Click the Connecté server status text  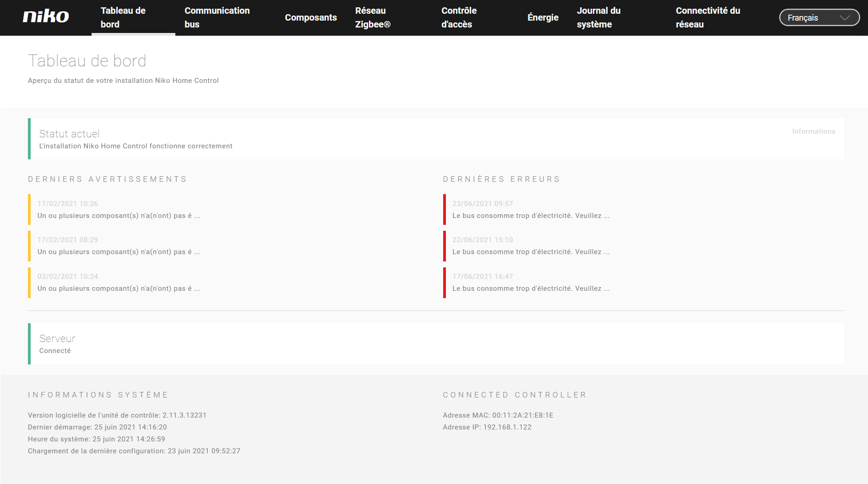[55, 351]
